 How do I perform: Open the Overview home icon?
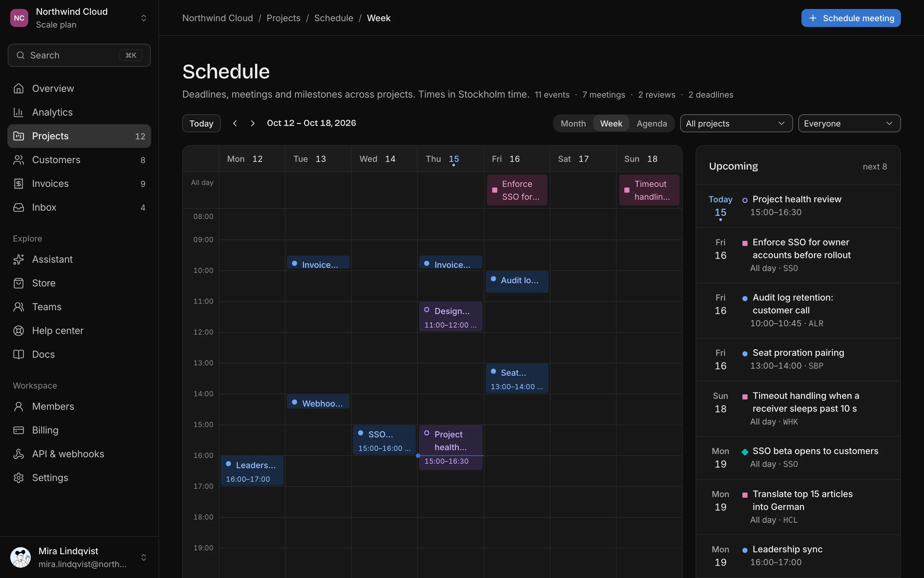18,88
